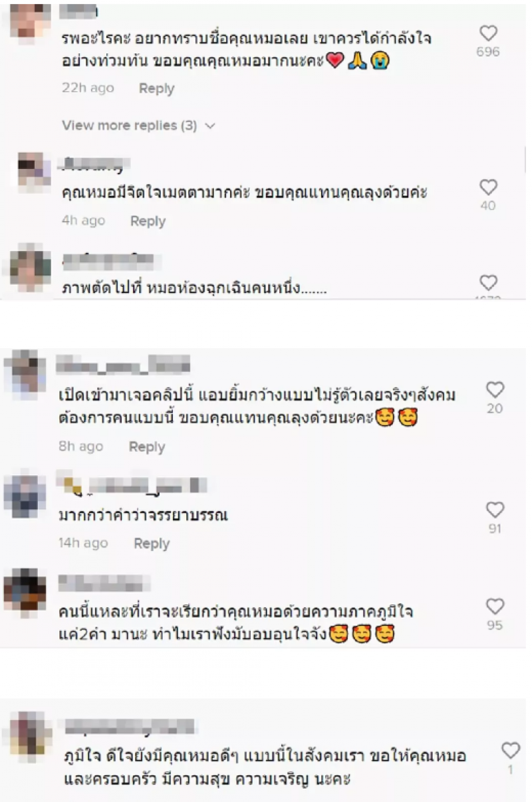Reply to the comment posted 14h ago
The height and width of the screenshot is (802, 532).
pos(152,544)
